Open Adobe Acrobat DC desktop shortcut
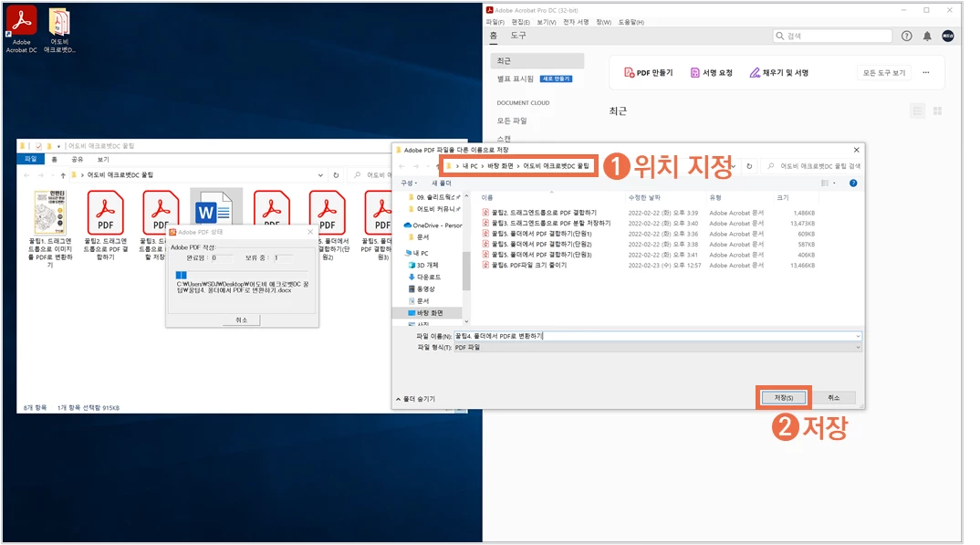The image size is (980, 545). (x=21, y=29)
